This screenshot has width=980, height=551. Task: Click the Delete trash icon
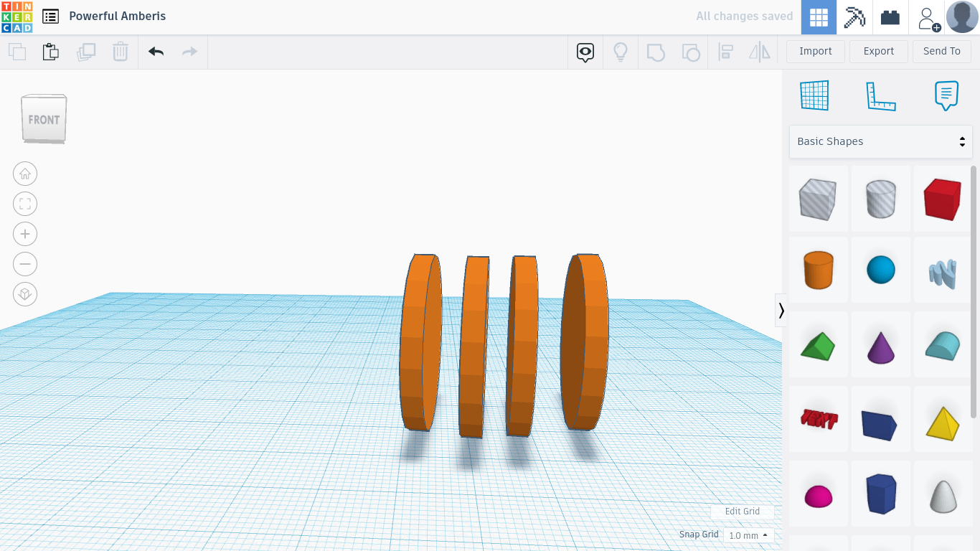(120, 52)
